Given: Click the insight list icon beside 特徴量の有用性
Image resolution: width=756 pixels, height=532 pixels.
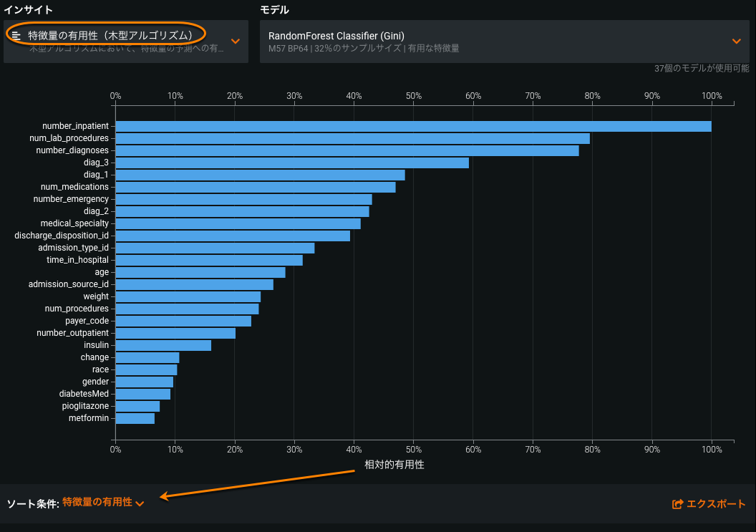Looking at the screenshot, I should [16, 35].
